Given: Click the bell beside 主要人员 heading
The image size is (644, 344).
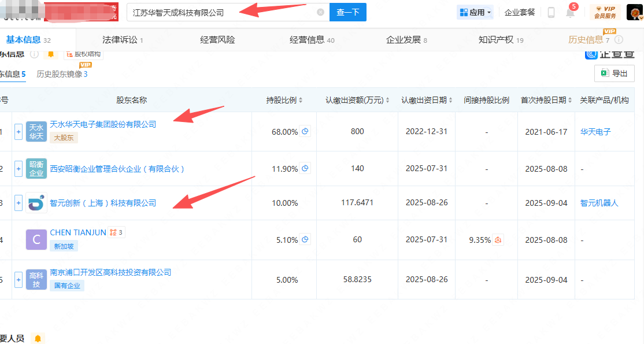Looking at the screenshot, I should coord(38,338).
